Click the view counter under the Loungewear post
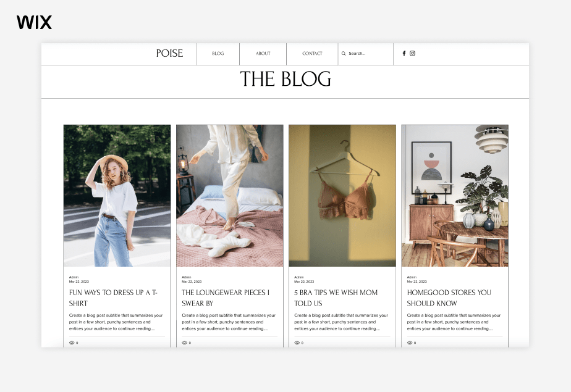This screenshot has width=571, height=392. coord(184,342)
